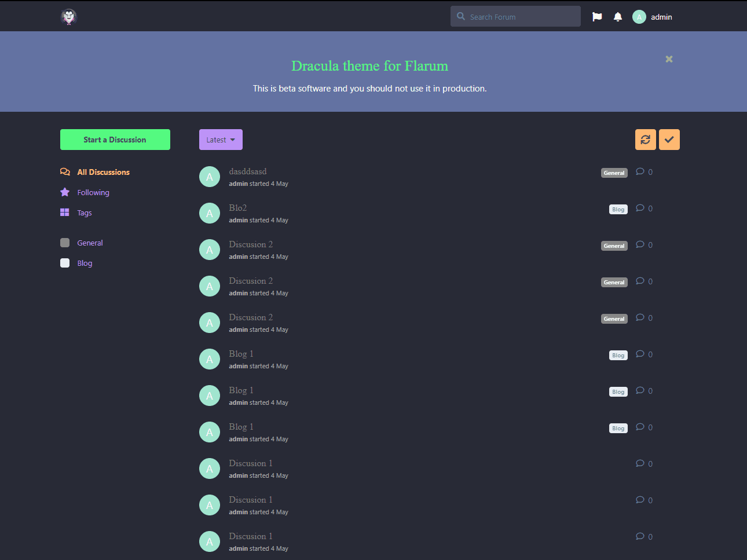Click the General tag color swatch
Viewport: 747px width, 560px height.
(x=65, y=243)
